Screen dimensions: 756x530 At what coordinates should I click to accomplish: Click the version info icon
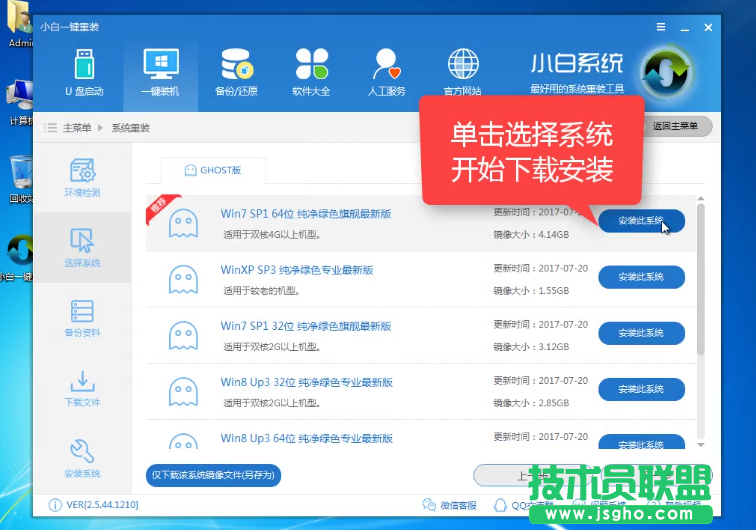pos(55,505)
